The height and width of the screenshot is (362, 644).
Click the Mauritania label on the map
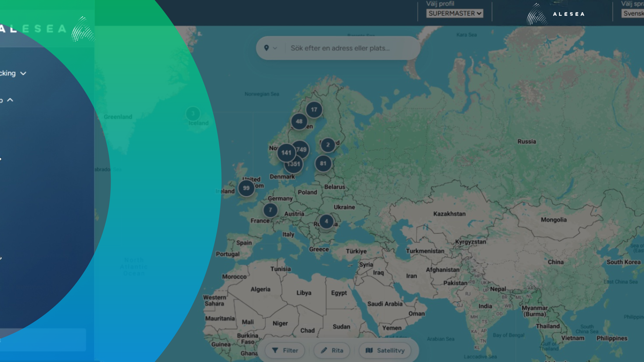220,319
